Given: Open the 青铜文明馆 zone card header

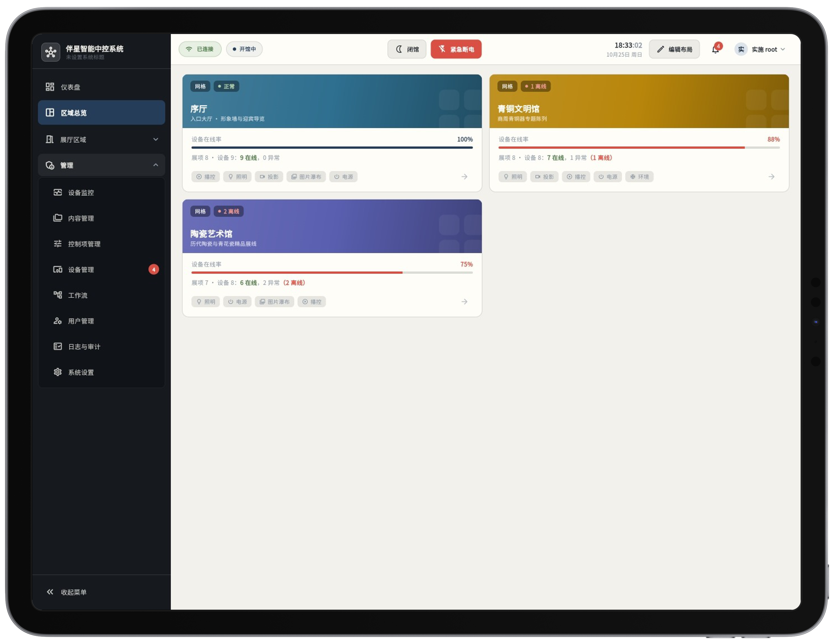Looking at the screenshot, I should (639, 101).
